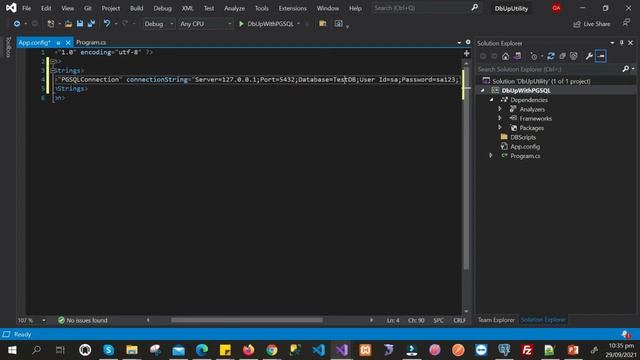Open the editor tab list dropdown arrow

click(x=459, y=42)
